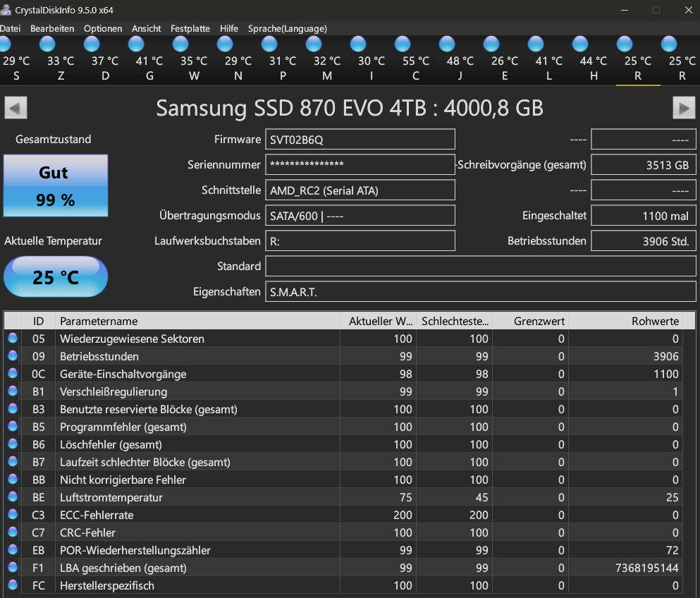Click the masked Seriennummer field

360,165
